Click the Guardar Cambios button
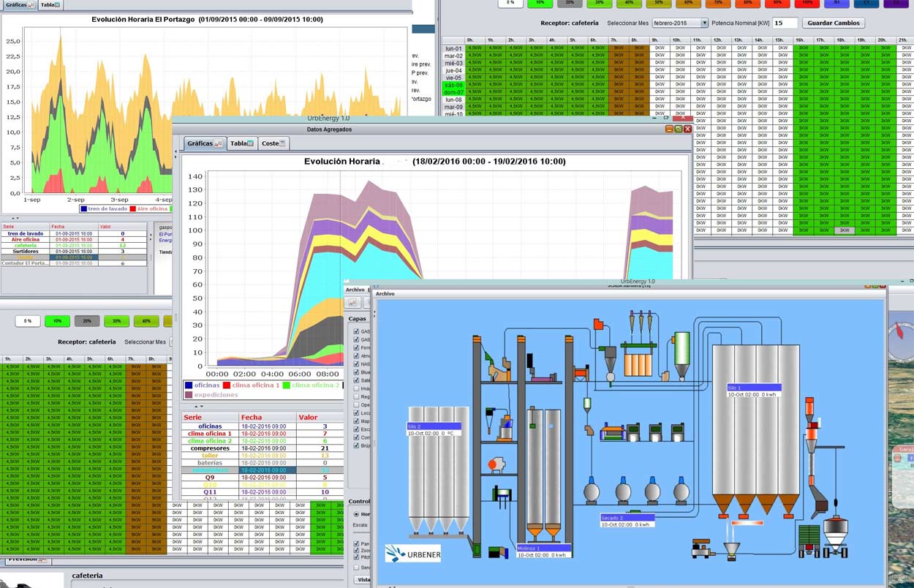The width and height of the screenshot is (914, 588). [x=833, y=23]
